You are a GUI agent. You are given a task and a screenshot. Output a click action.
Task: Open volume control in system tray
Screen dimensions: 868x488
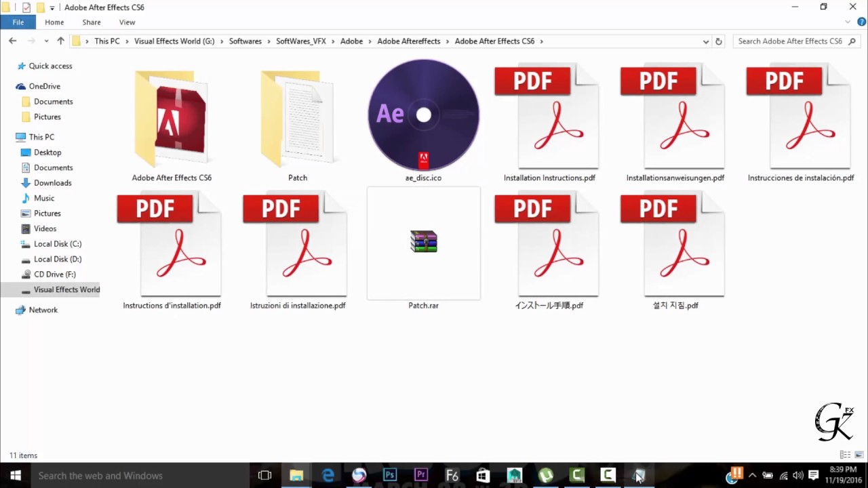798,476
